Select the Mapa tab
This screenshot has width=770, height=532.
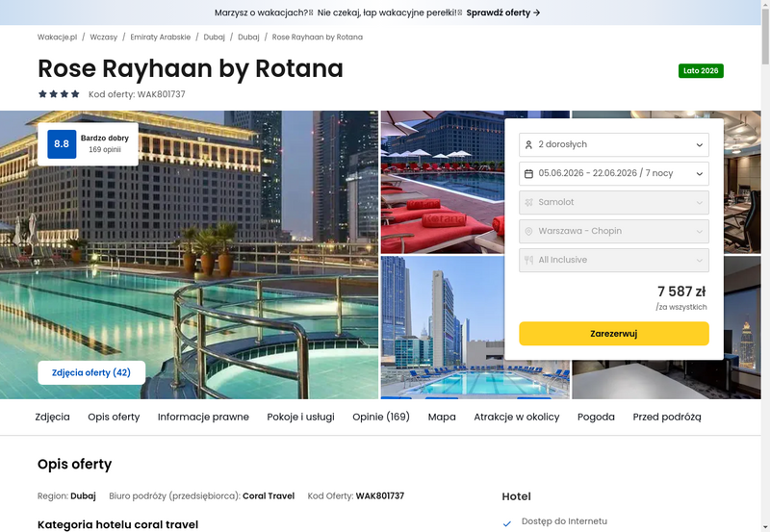[x=442, y=417]
